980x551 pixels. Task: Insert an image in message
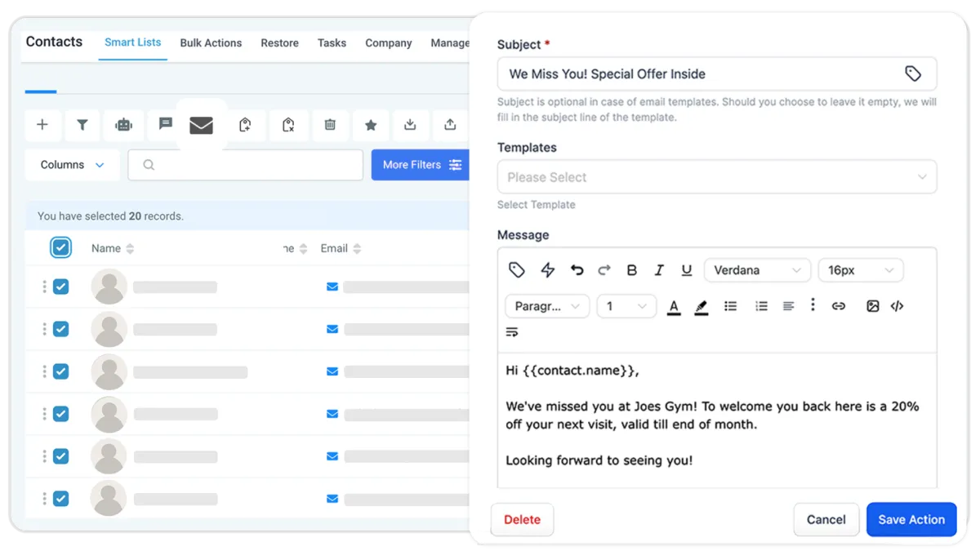pyautogui.click(x=873, y=306)
